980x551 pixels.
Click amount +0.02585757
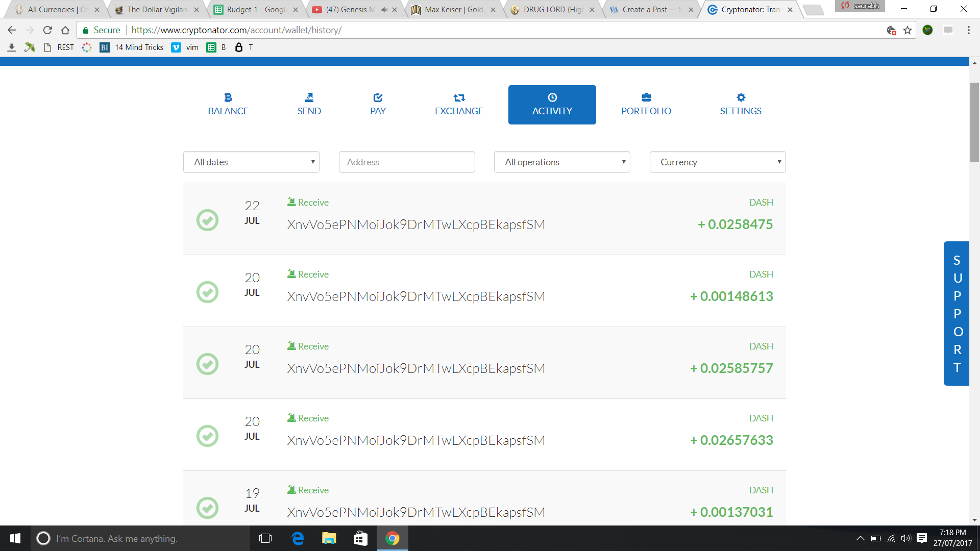tap(731, 368)
